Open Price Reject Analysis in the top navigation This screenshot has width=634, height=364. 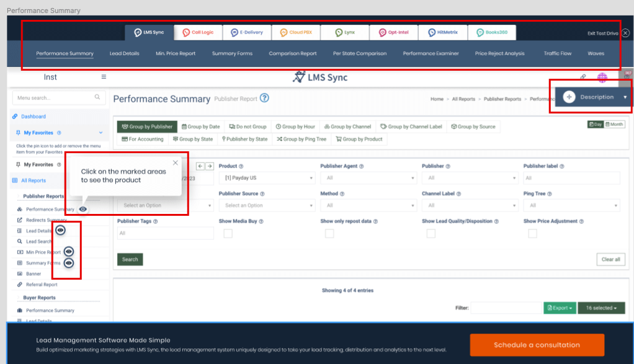click(x=500, y=53)
